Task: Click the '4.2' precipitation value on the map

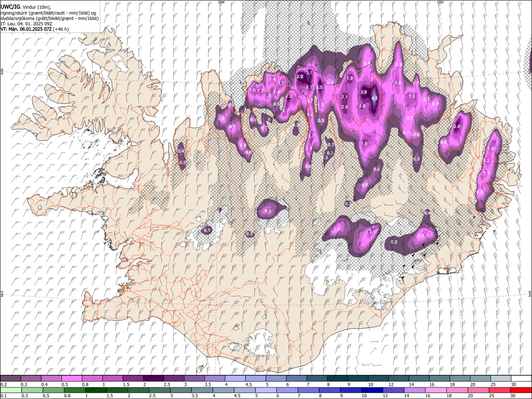Action: pyautogui.click(x=374, y=99)
